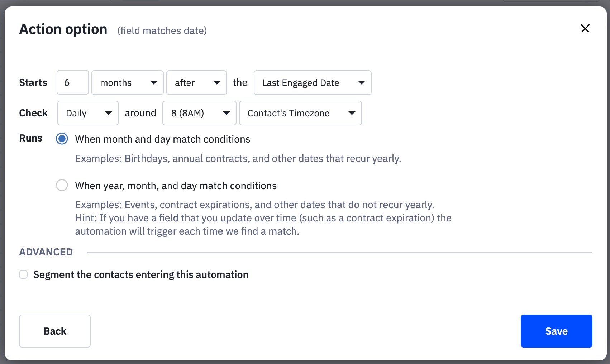Image resolution: width=610 pixels, height=364 pixels.
Task: Open the months unit dropdown
Action: point(127,83)
